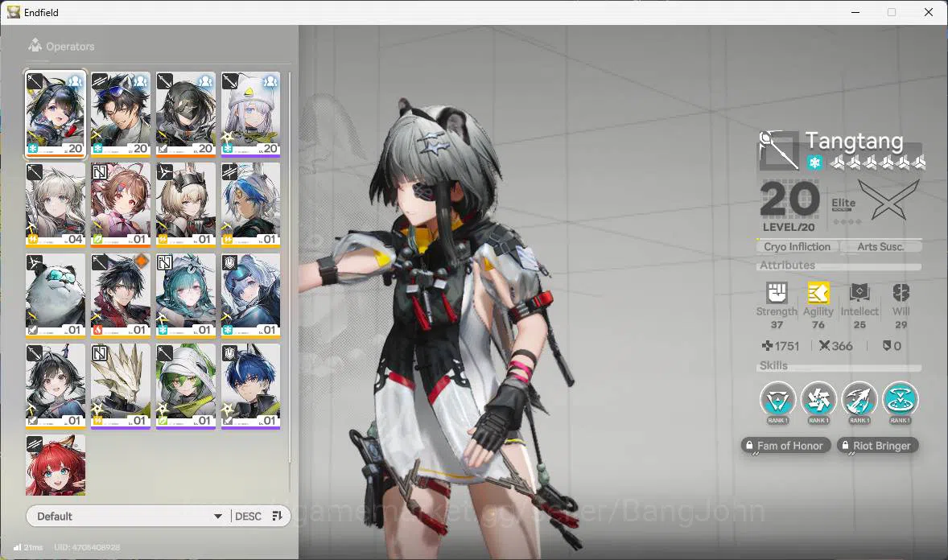948x560 pixels.
Task: Select the pale spiky creature operator card
Action: click(121, 386)
